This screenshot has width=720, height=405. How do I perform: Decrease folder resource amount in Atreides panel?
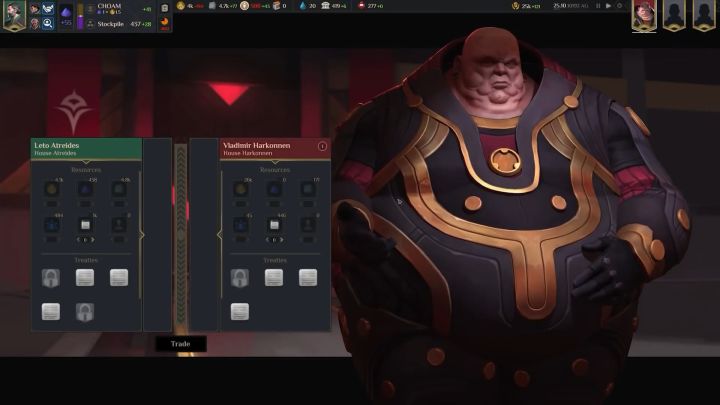pos(78,240)
